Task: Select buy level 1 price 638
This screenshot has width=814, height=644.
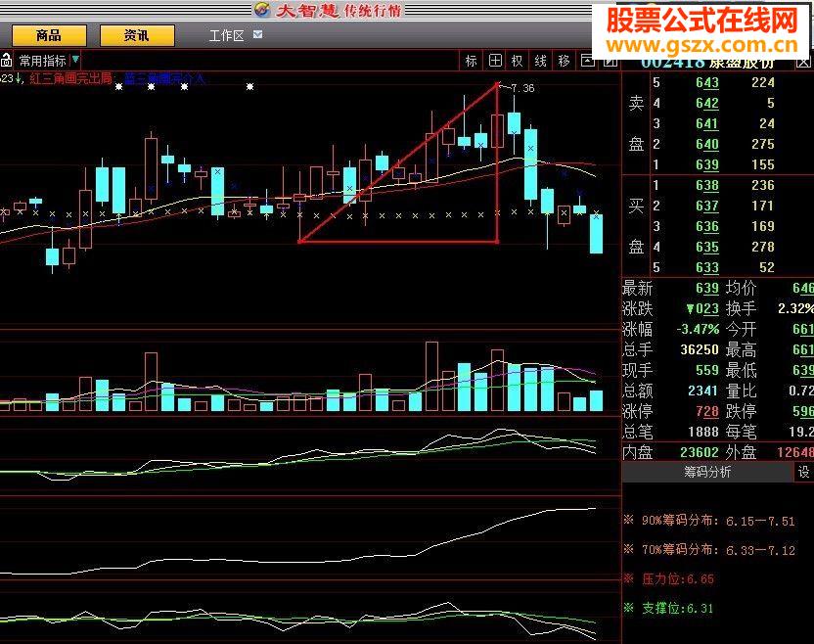Action: click(707, 185)
